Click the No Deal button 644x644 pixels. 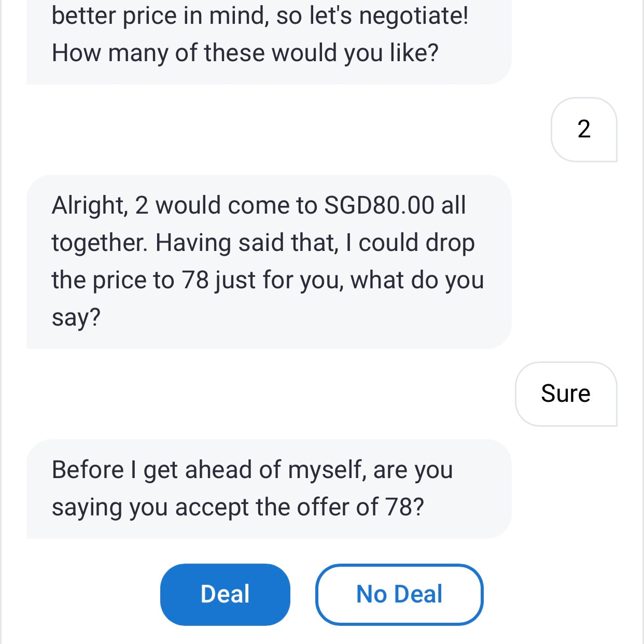click(399, 594)
